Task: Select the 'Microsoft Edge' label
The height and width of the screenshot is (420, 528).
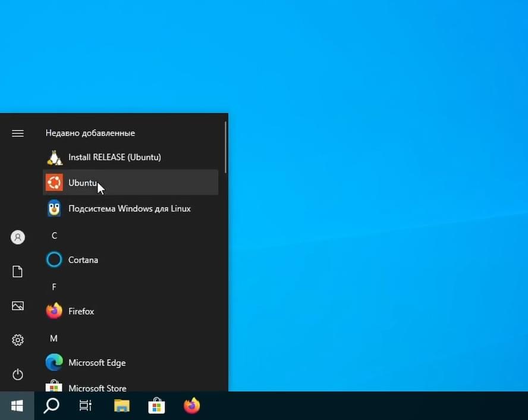Action: coord(97,363)
